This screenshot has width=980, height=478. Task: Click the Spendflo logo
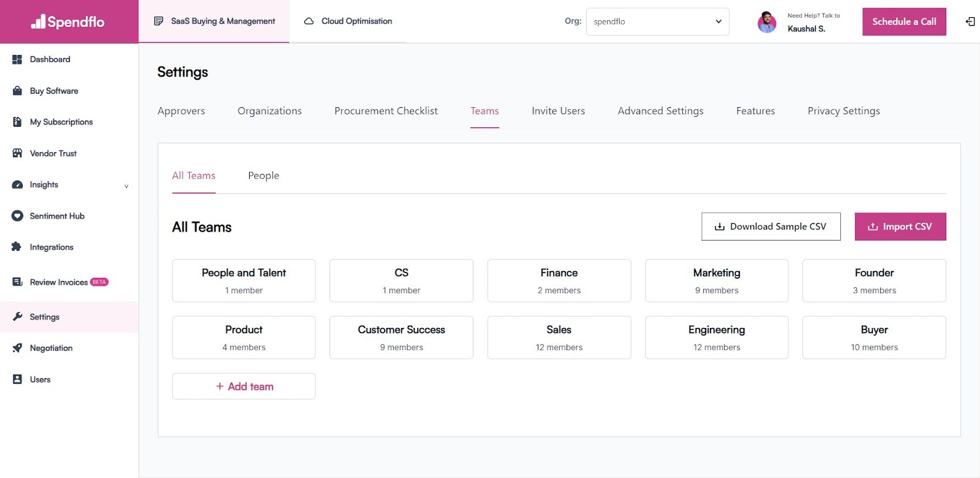(68, 22)
